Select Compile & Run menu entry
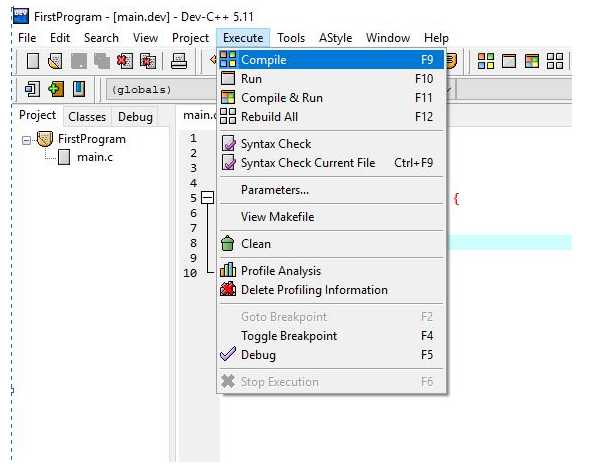 (332, 98)
